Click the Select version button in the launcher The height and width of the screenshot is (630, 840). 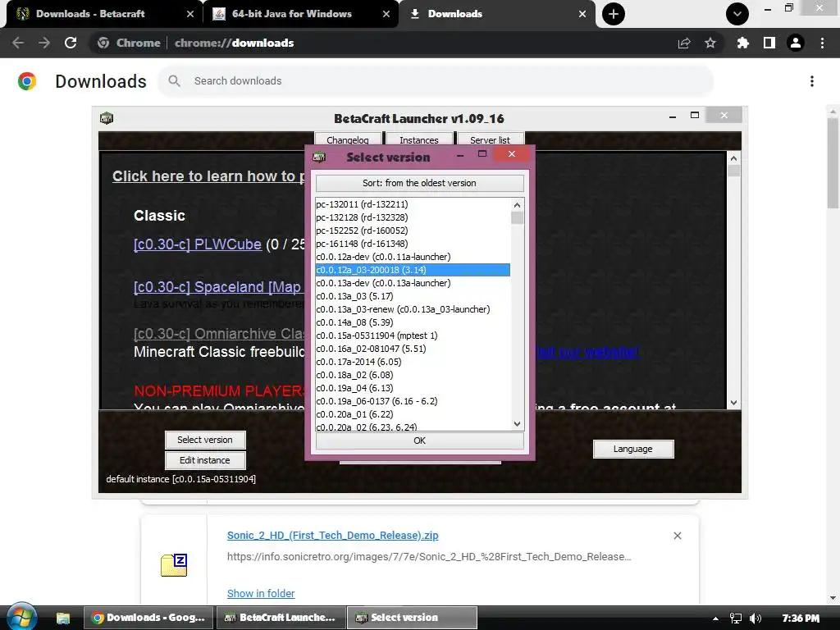pyautogui.click(x=205, y=440)
